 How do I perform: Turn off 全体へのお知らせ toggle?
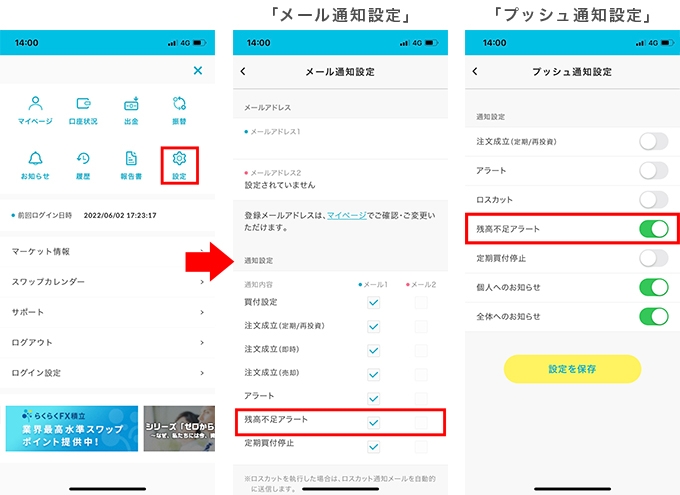pyautogui.click(x=653, y=317)
